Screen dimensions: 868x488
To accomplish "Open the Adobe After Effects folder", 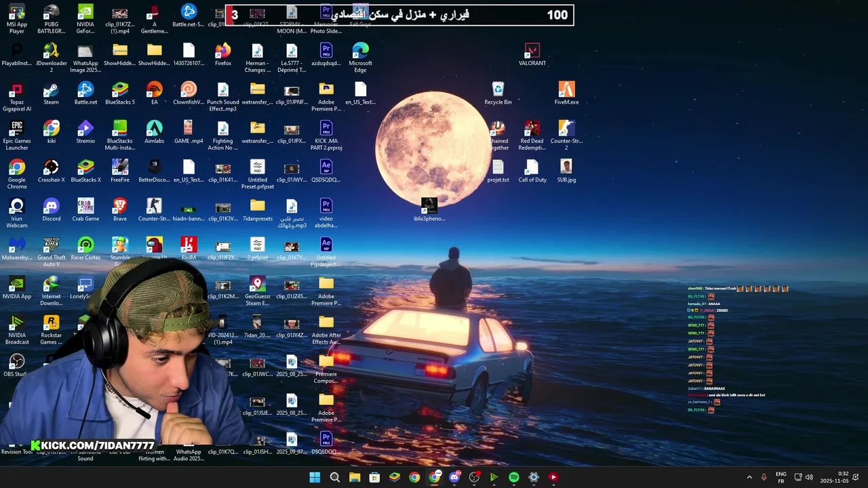I will [326, 330].
